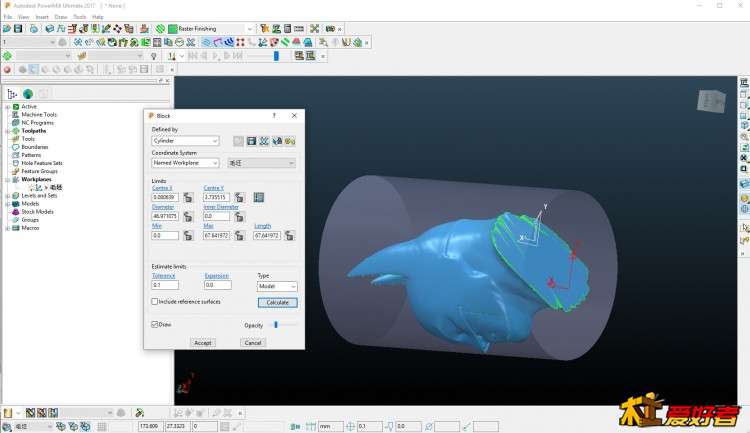Lock the Length value
The image size is (750, 433).
click(289, 235)
